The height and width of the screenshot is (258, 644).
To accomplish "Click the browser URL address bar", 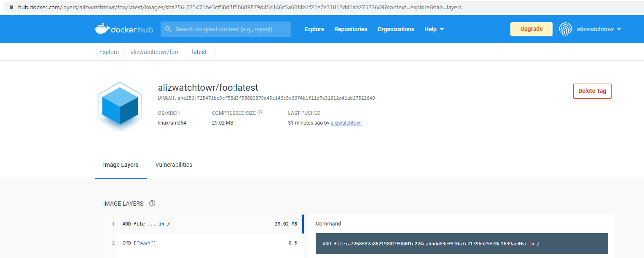I will 322,7.
